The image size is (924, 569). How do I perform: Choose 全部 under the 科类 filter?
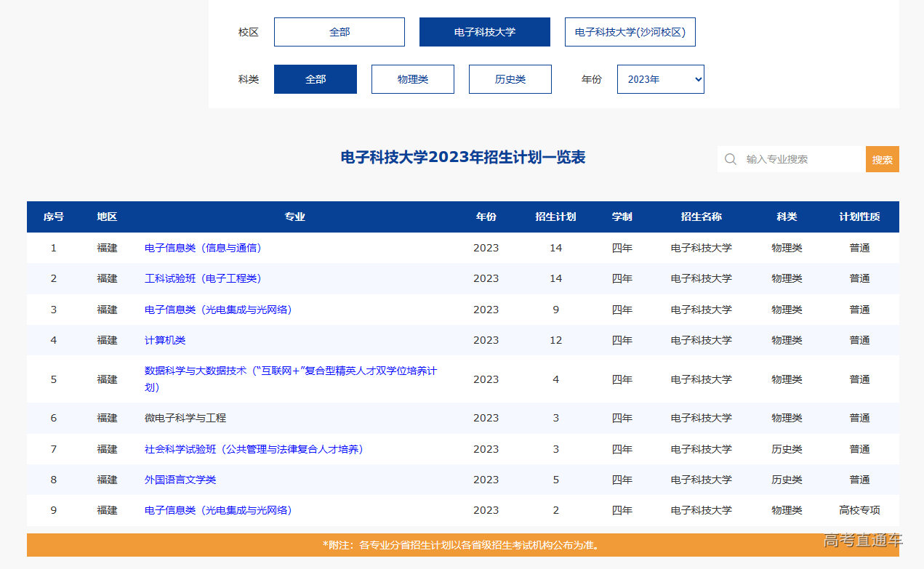tap(315, 78)
